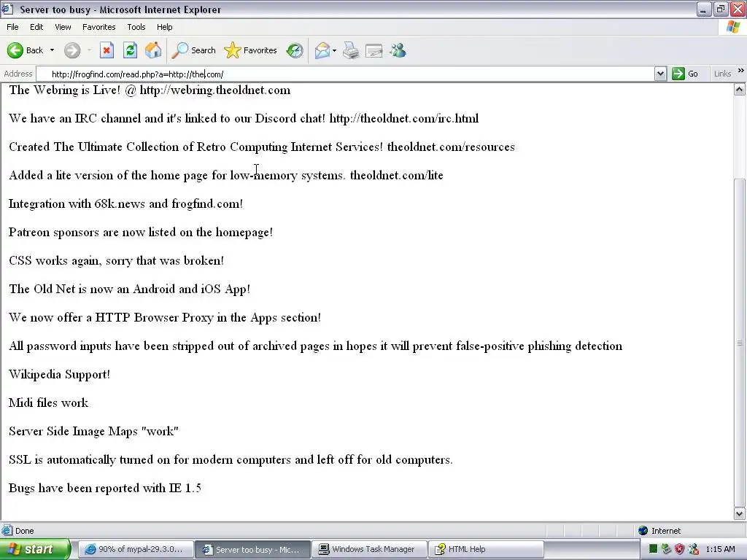Open the Back button history dropdown
This screenshot has width=747, height=560.
(x=52, y=50)
